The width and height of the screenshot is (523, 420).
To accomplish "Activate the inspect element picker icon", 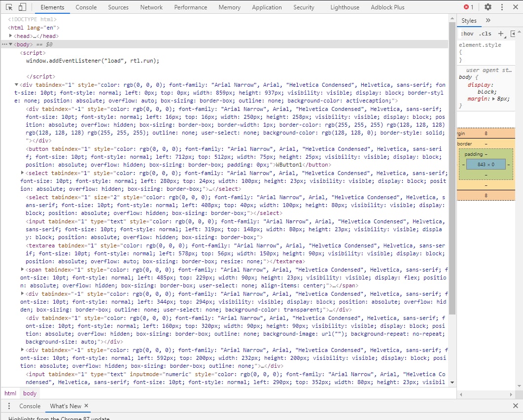I will click(9, 7).
